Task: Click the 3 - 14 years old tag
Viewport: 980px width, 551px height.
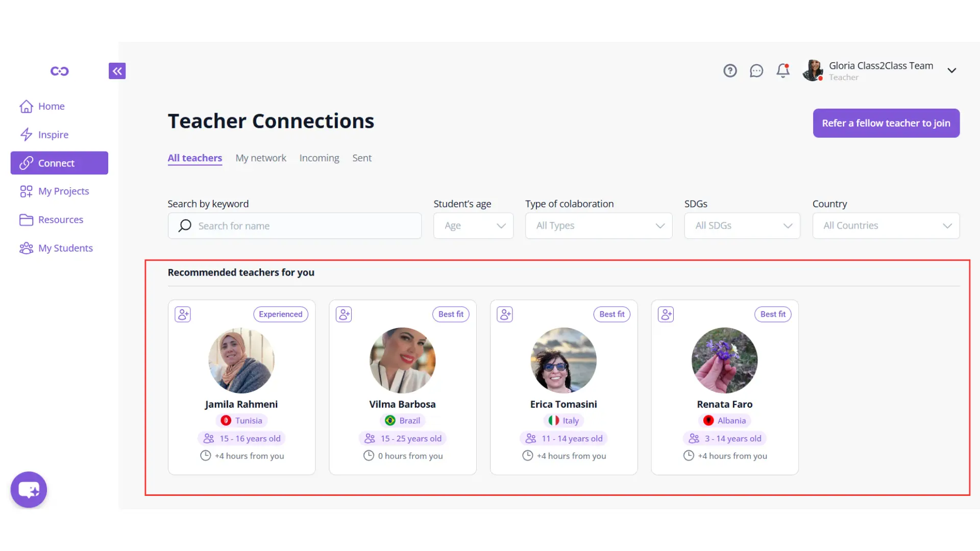Action: click(725, 438)
